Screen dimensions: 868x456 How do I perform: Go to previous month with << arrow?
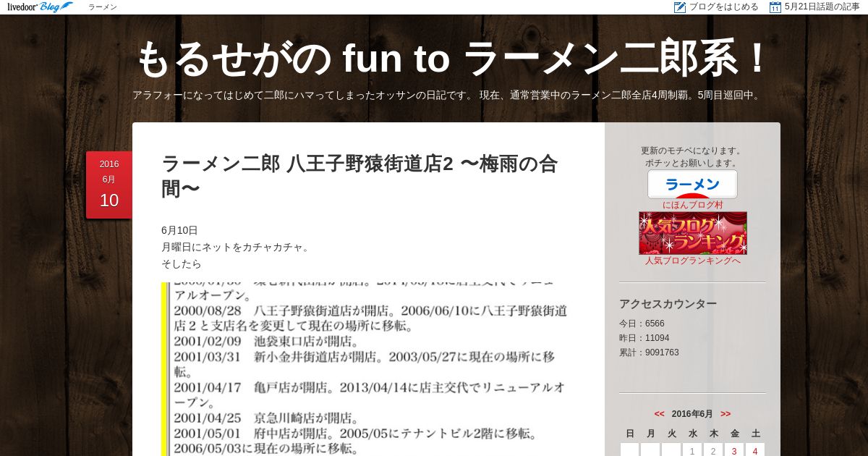coord(659,414)
